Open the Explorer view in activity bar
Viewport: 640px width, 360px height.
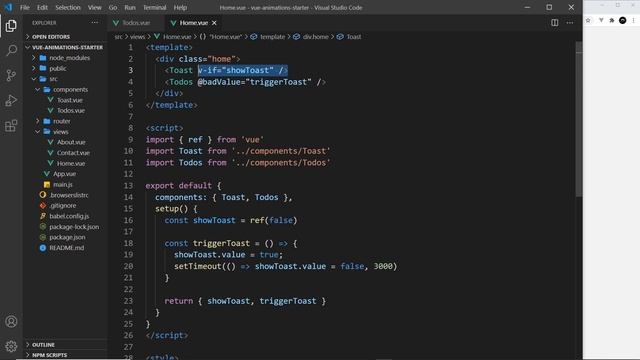click(11, 26)
